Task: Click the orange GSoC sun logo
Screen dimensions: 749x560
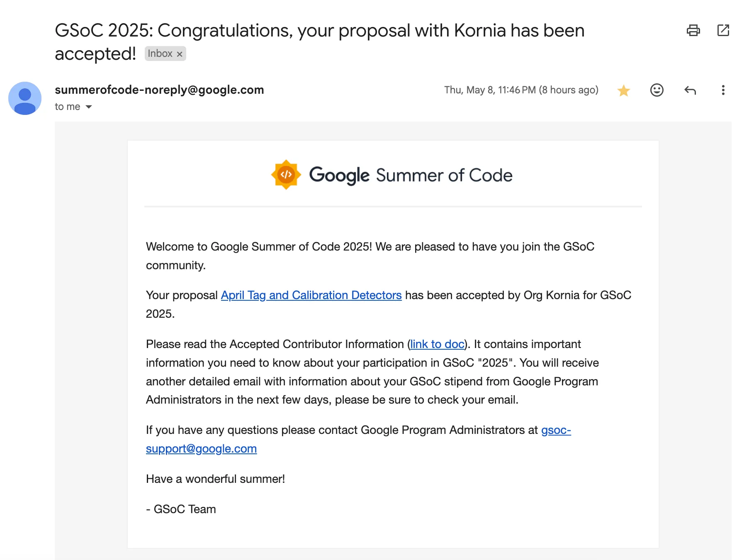Action: [286, 175]
